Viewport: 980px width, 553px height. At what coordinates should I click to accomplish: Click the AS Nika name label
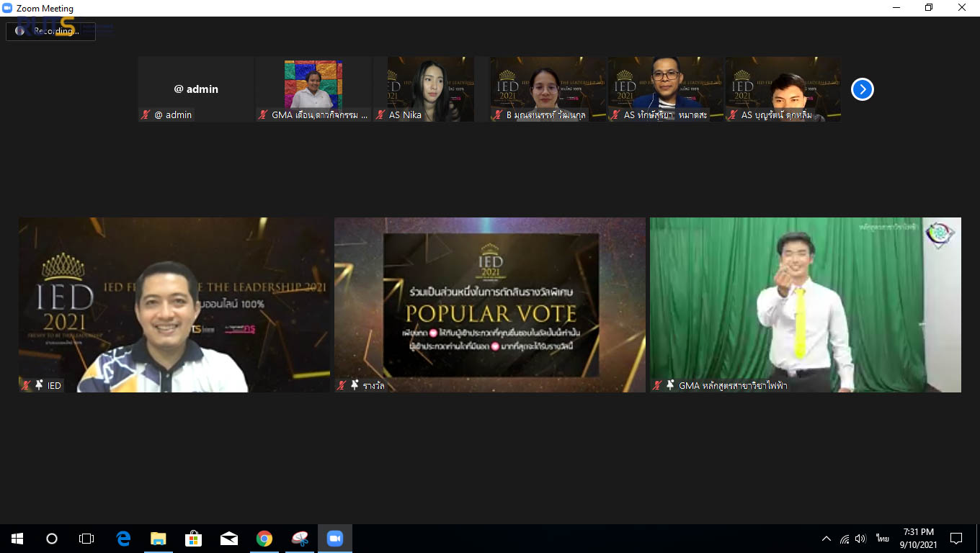pyautogui.click(x=405, y=114)
